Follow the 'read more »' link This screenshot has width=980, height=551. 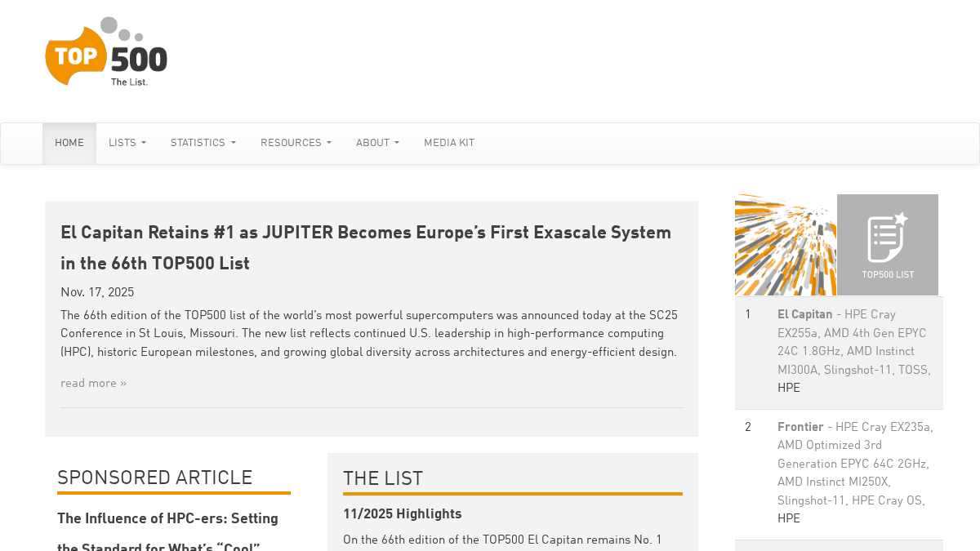click(x=94, y=383)
